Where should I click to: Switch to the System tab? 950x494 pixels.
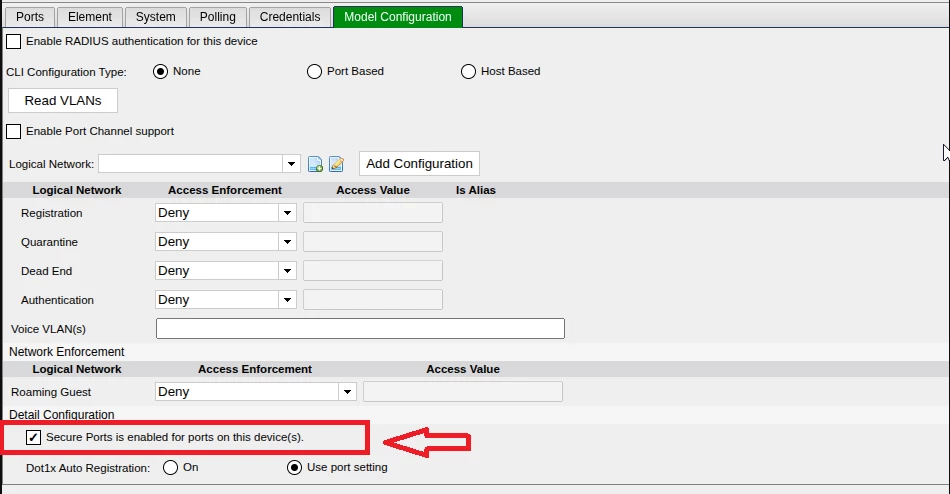point(156,17)
